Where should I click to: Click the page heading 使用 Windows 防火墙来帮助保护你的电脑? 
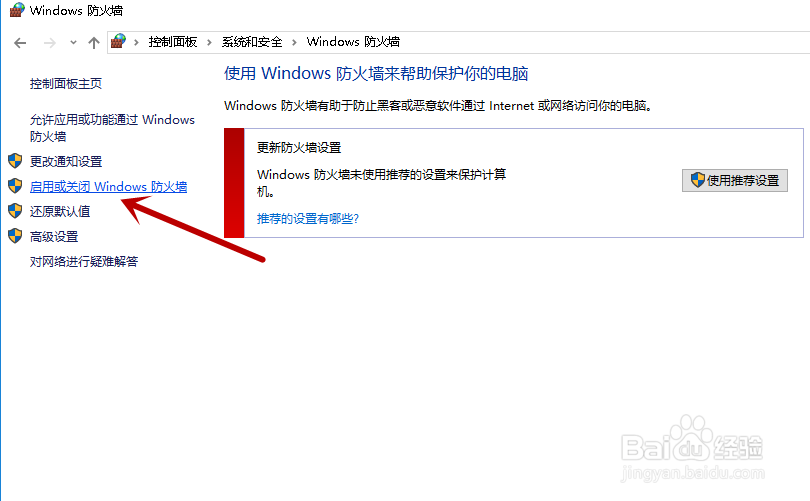click(x=376, y=73)
